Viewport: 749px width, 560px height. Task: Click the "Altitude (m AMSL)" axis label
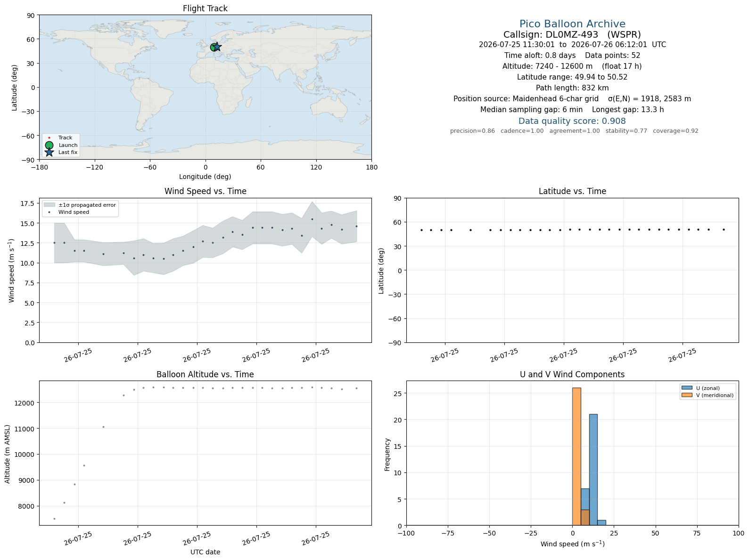[x=8, y=453]
